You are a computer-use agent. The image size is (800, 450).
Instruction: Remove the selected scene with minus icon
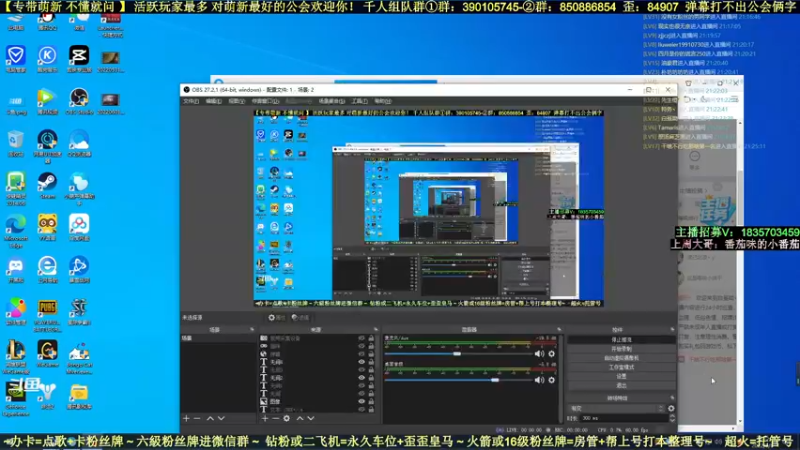[197, 418]
